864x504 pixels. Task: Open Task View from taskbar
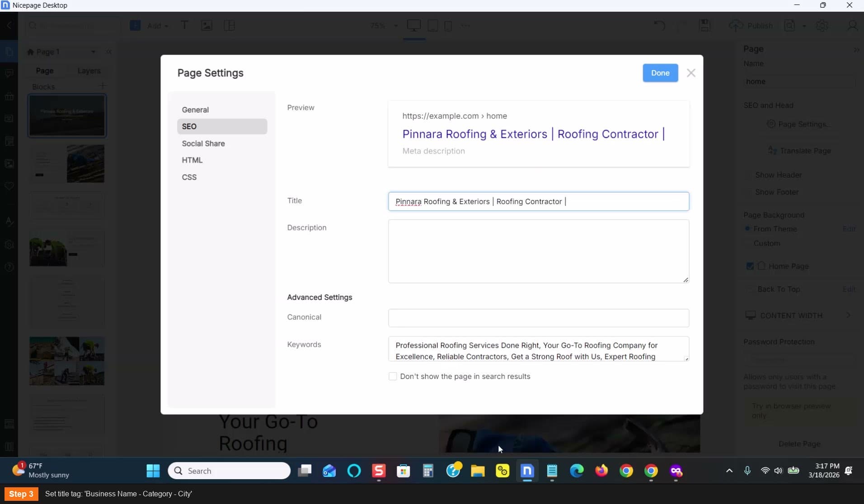pyautogui.click(x=305, y=471)
